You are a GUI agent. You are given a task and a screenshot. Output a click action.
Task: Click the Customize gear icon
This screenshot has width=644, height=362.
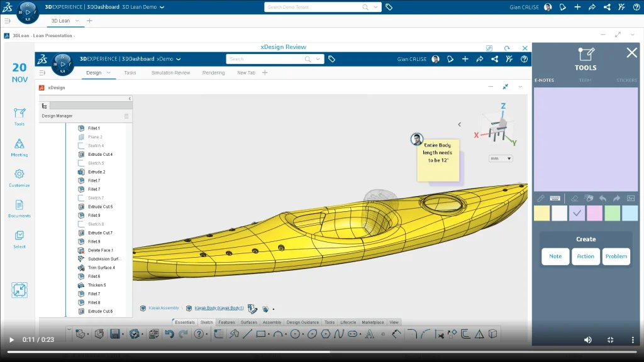(19, 175)
